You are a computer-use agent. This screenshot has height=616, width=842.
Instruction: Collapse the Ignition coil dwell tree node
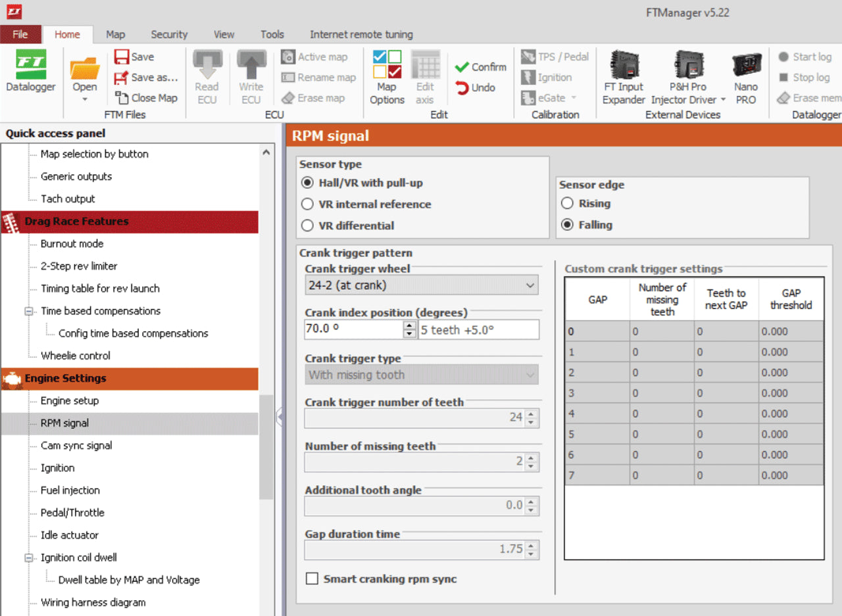point(29,557)
